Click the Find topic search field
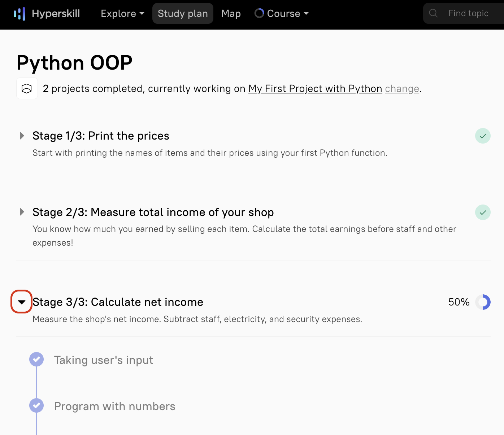This screenshot has width=504, height=435. (468, 14)
